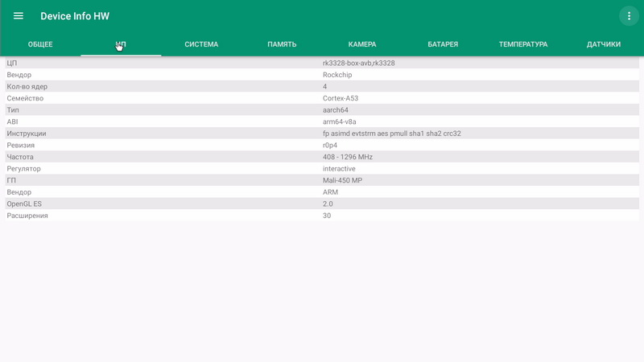
Task: Click the ГП Mali-450 MP row
Action: pyautogui.click(x=322, y=180)
